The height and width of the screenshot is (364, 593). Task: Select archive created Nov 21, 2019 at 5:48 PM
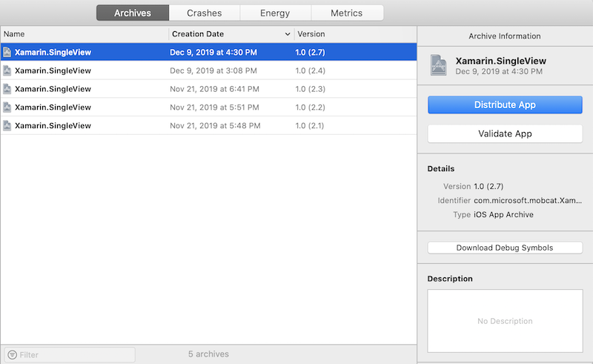208,125
